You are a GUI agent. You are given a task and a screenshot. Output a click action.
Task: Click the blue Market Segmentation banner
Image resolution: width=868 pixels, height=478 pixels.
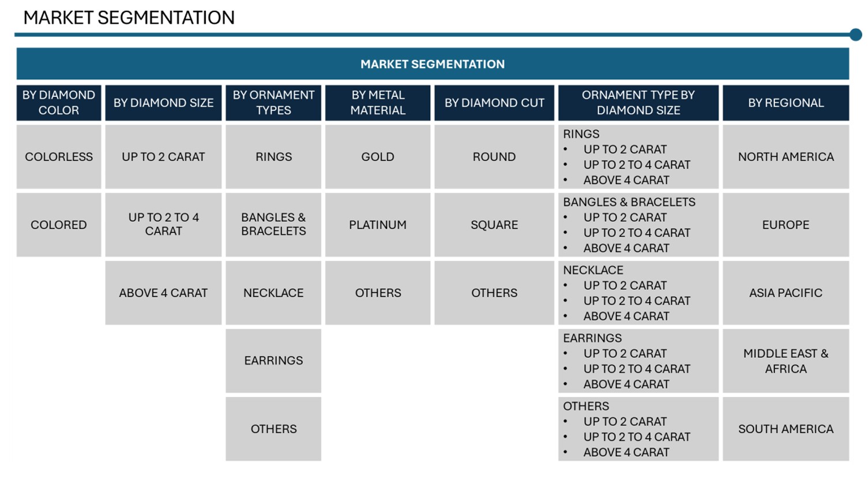click(433, 64)
